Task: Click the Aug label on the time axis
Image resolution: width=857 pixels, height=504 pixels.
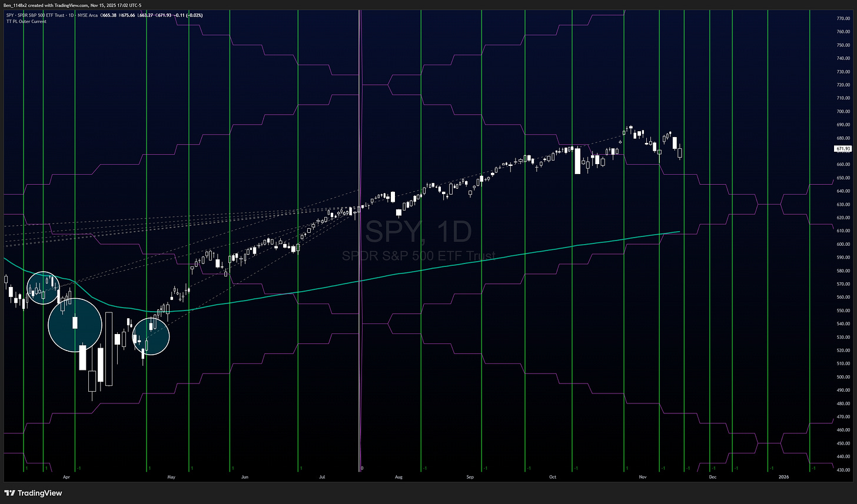Action: click(398, 476)
